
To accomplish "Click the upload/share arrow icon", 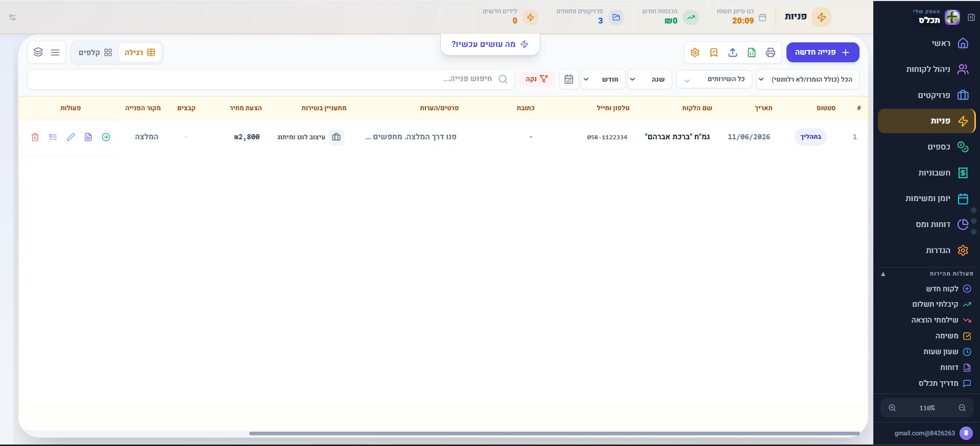I will (x=732, y=53).
